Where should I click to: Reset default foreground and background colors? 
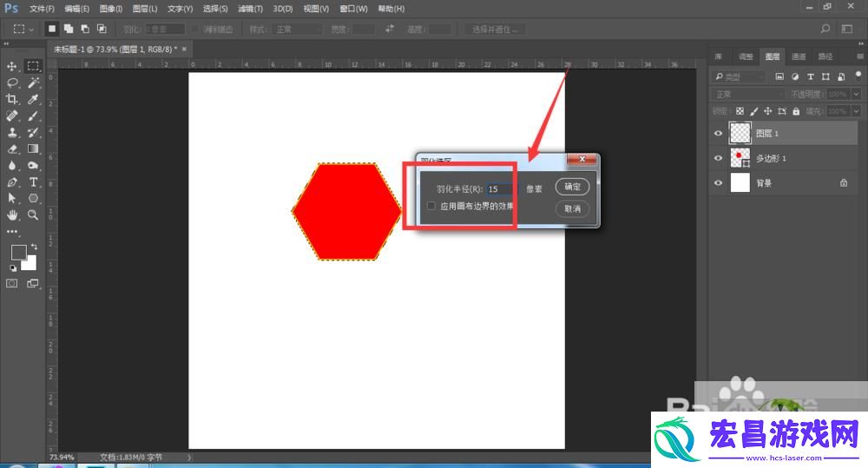(x=13, y=268)
